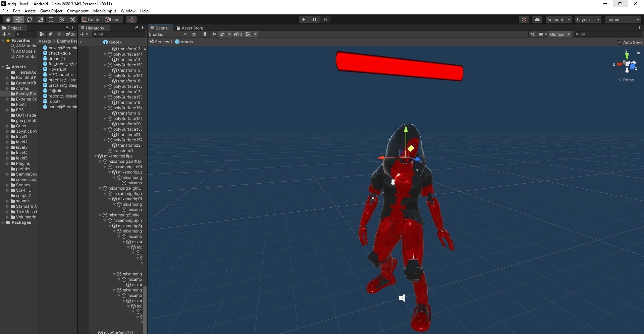Open Unity cloud services panel
The width and height of the screenshot is (644, 334).
click(537, 19)
